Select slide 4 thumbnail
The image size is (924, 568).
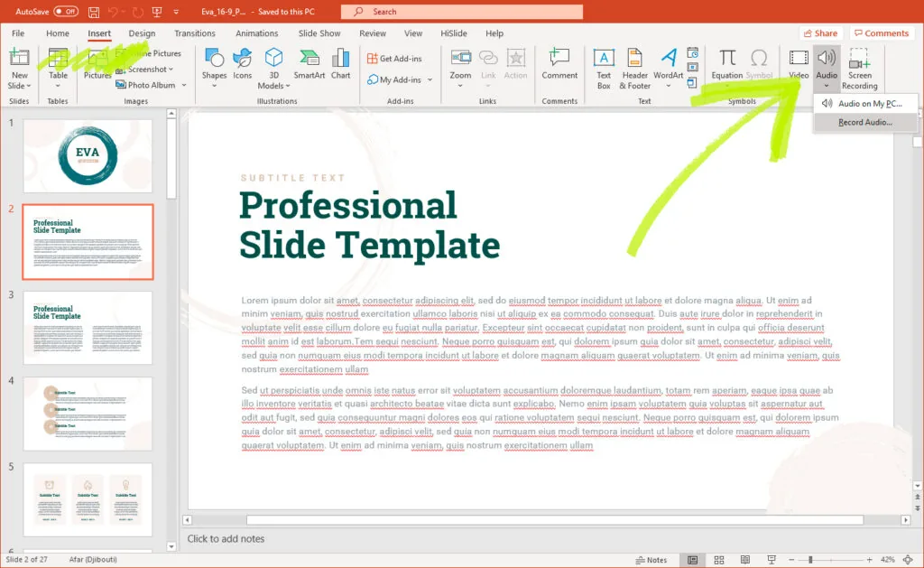point(88,414)
